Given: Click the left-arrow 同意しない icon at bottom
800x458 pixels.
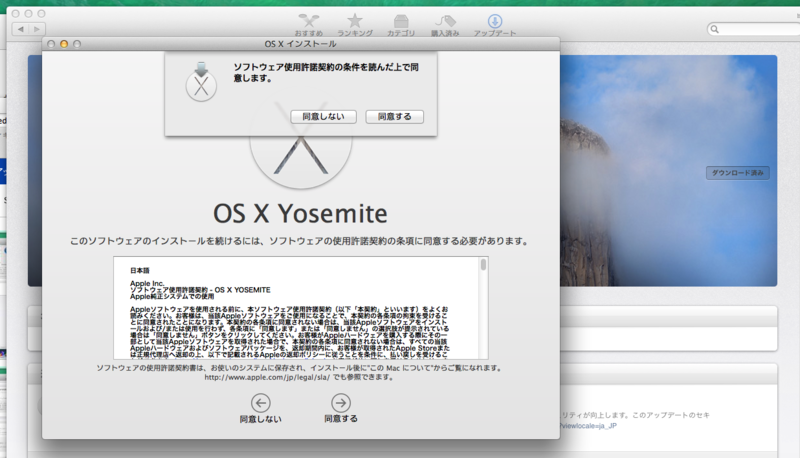Looking at the screenshot, I should [x=261, y=403].
